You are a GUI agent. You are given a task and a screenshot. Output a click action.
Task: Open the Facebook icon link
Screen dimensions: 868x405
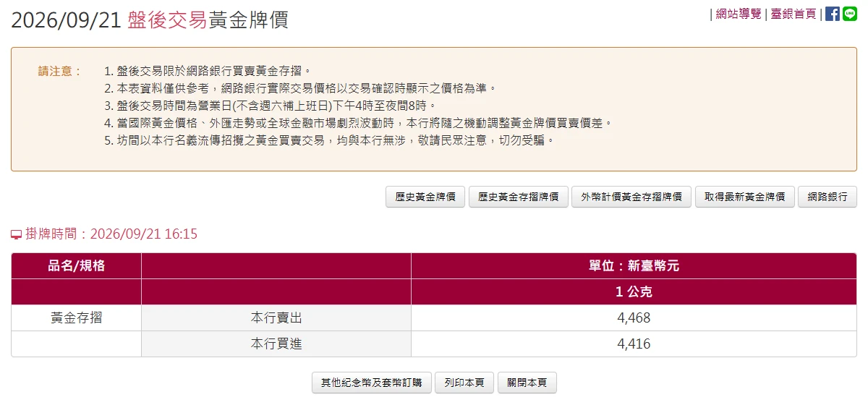point(833,14)
